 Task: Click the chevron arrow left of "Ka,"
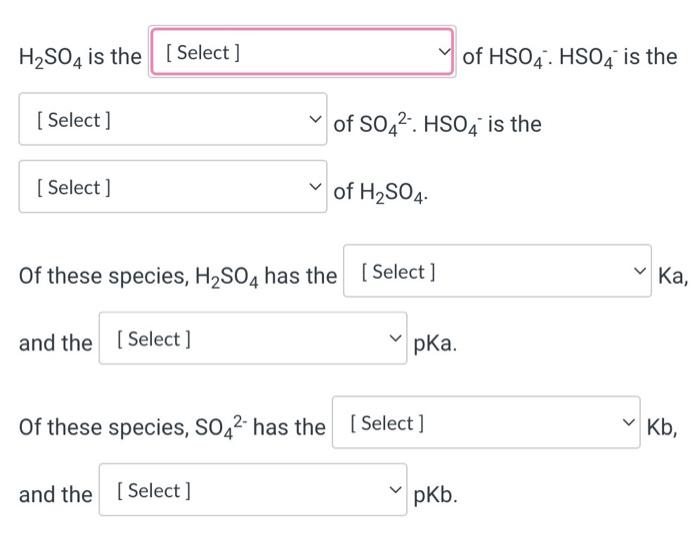pos(639,272)
